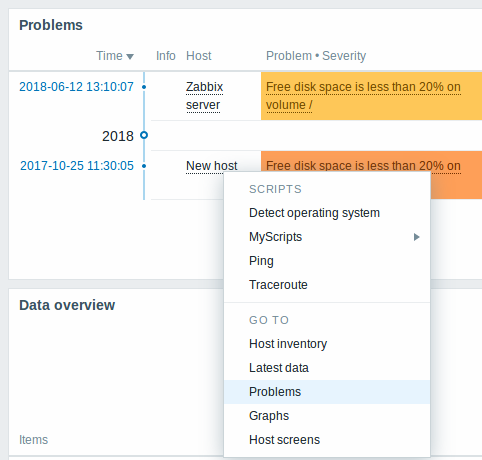This screenshot has height=460, width=482.
Task: Click the New host link
Action: 212,166
